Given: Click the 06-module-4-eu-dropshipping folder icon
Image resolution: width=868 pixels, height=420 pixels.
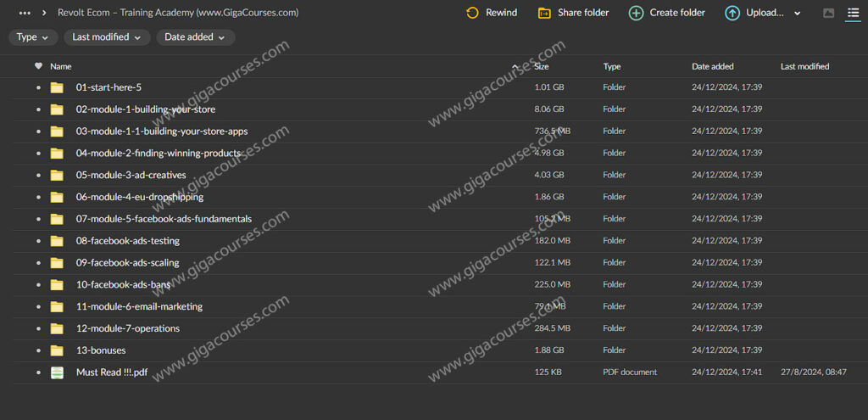Looking at the screenshot, I should pos(57,197).
